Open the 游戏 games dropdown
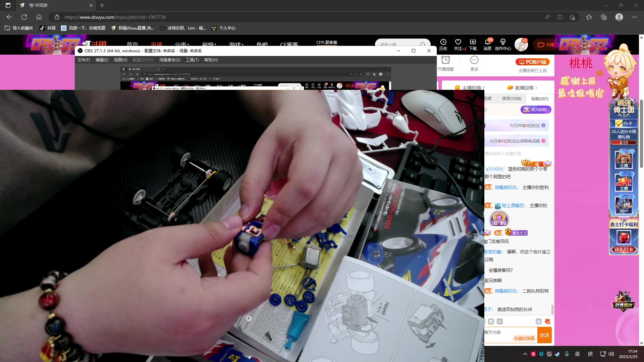This screenshot has width=644, height=362. (x=236, y=44)
